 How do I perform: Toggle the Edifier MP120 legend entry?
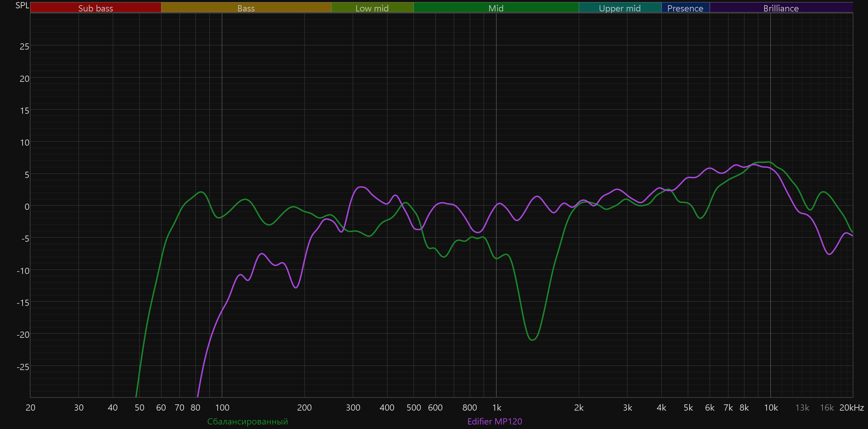click(x=494, y=421)
